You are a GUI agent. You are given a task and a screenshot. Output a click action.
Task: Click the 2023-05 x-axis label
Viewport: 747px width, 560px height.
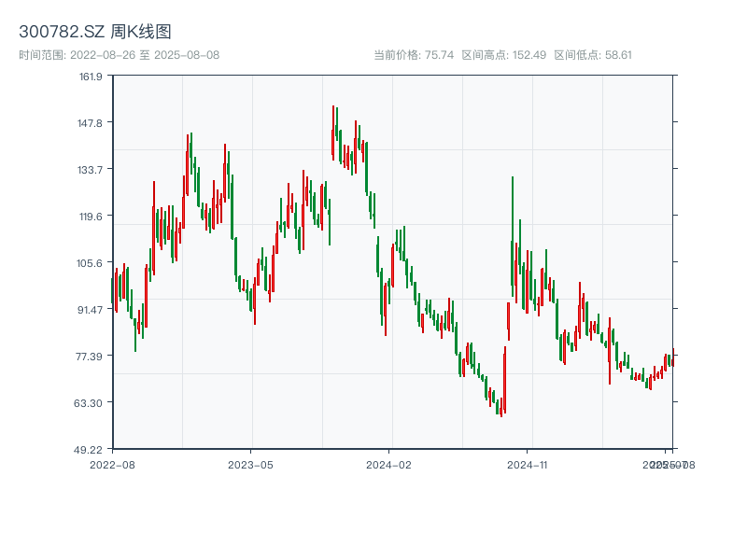[248, 462]
